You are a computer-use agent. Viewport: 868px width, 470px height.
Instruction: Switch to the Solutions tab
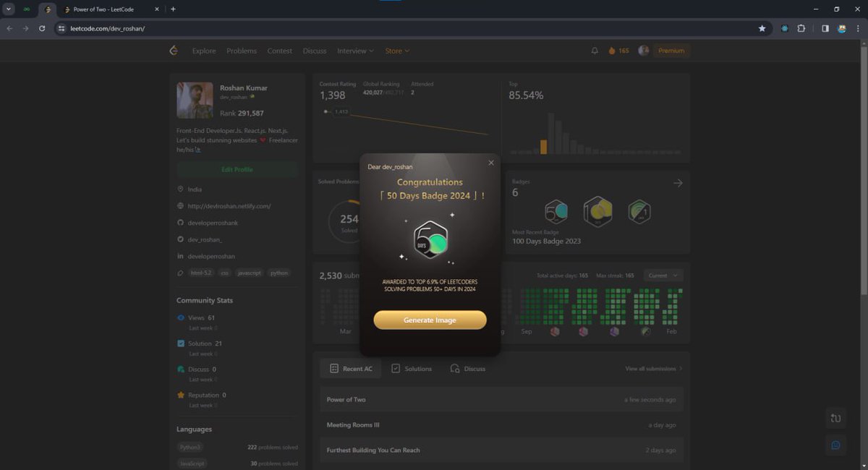point(412,368)
